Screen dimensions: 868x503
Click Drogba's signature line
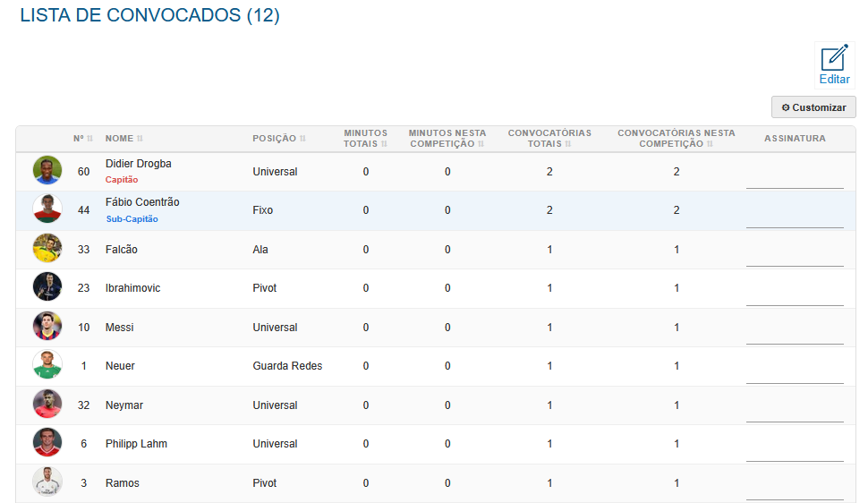(x=795, y=188)
